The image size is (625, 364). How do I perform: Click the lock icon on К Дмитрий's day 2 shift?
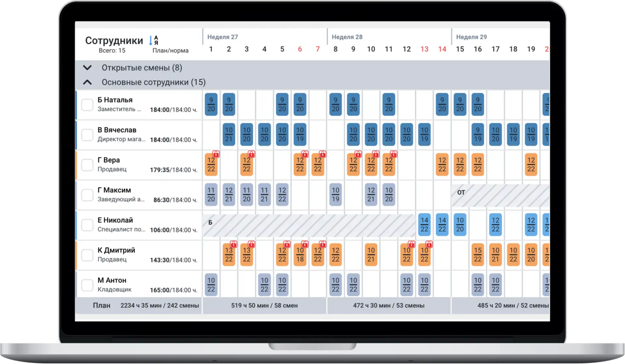pyautogui.click(x=234, y=244)
